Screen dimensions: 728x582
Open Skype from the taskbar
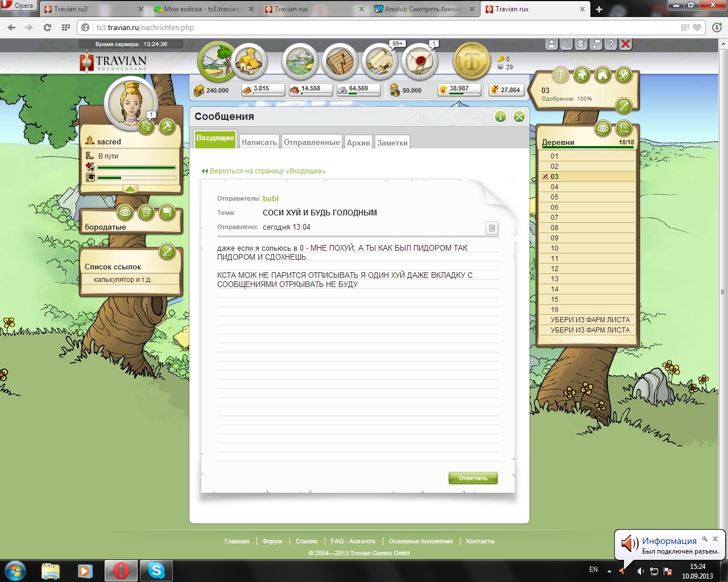156,570
